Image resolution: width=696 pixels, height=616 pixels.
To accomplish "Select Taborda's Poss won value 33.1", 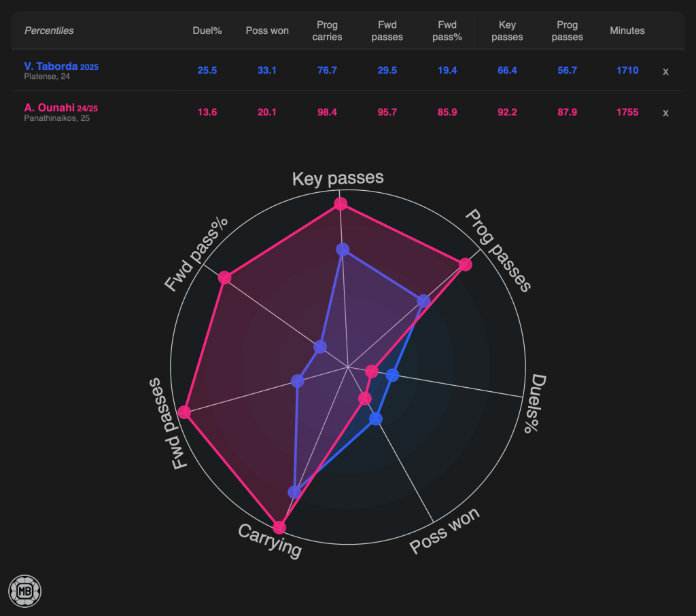I will pos(266,71).
